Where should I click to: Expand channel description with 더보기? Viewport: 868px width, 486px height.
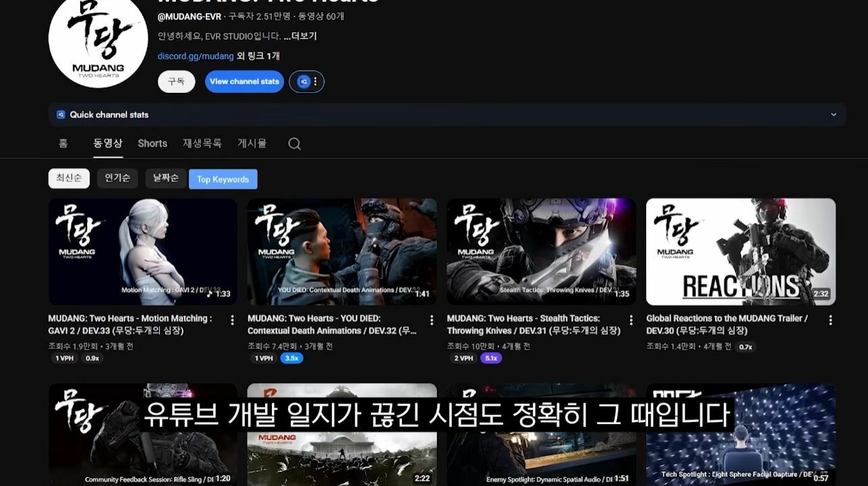pyautogui.click(x=300, y=36)
